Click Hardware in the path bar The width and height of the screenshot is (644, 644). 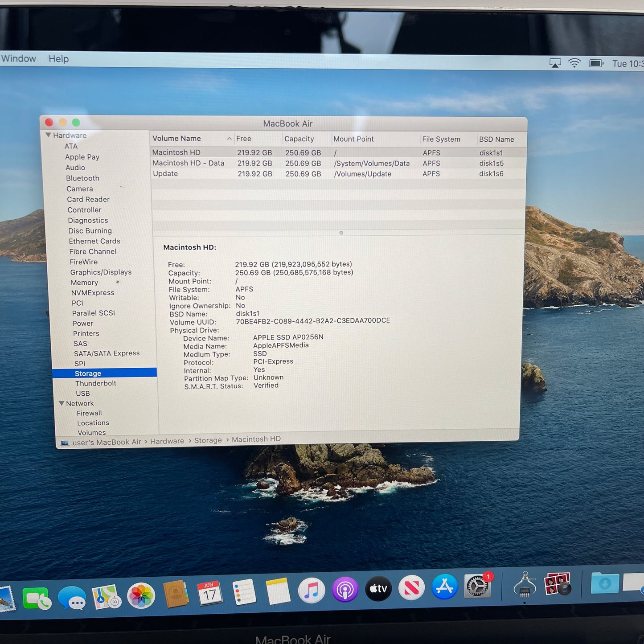pyautogui.click(x=167, y=441)
